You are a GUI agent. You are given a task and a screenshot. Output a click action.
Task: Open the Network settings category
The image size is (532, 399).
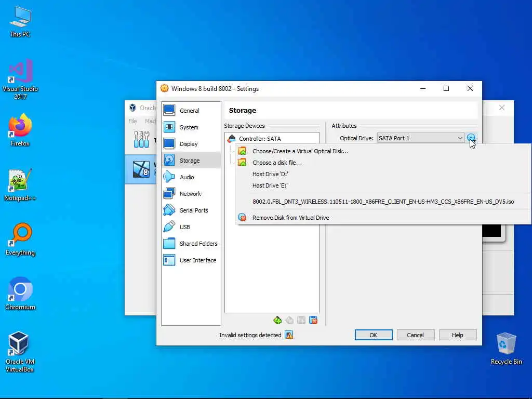click(x=191, y=194)
